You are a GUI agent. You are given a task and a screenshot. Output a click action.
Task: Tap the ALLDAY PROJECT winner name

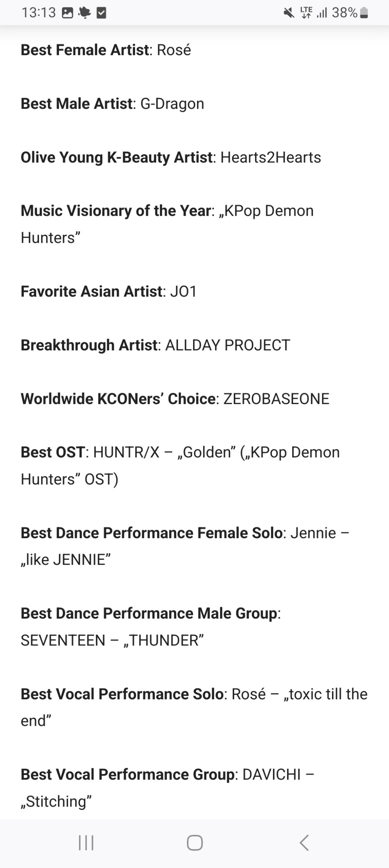pos(228,345)
